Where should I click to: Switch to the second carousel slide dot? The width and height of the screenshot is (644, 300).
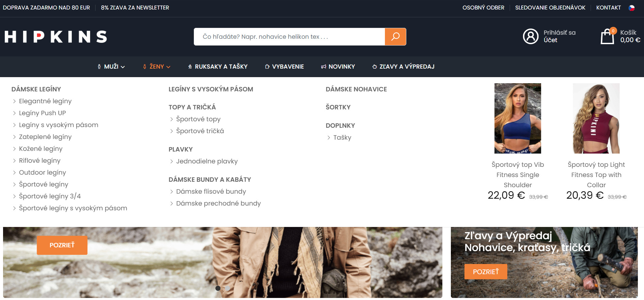coord(227,288)
